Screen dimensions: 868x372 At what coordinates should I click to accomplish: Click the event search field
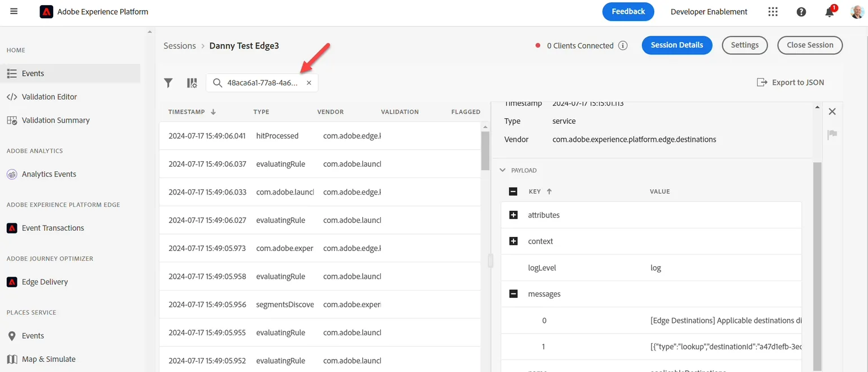pos(262,83)
